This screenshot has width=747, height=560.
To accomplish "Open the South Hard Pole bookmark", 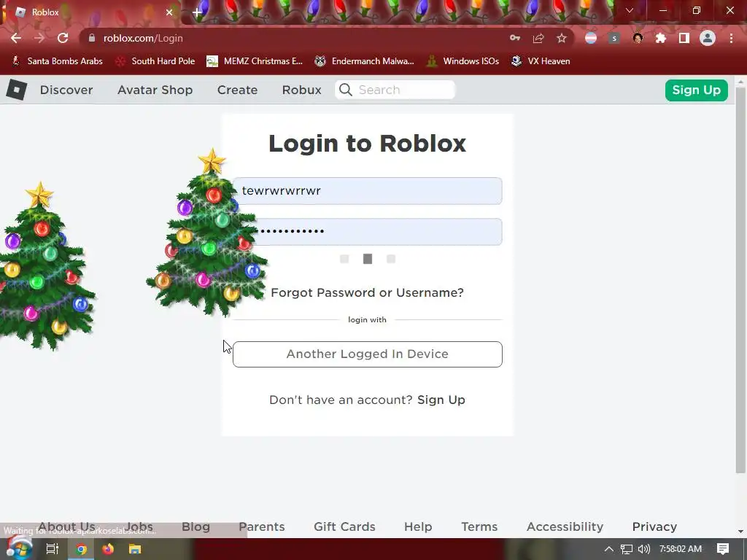I will pyautogui.click(x=156, y=61).
